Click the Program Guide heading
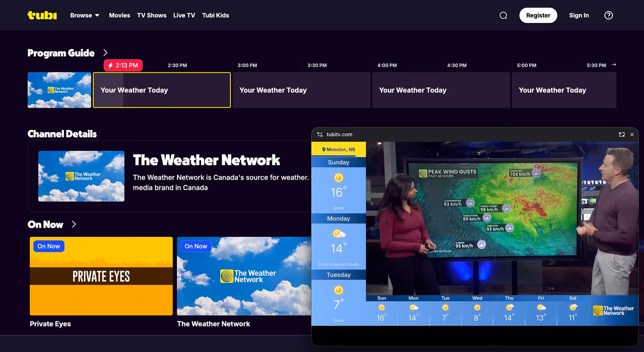The image size is (644, 352). (x=61, y=53)
